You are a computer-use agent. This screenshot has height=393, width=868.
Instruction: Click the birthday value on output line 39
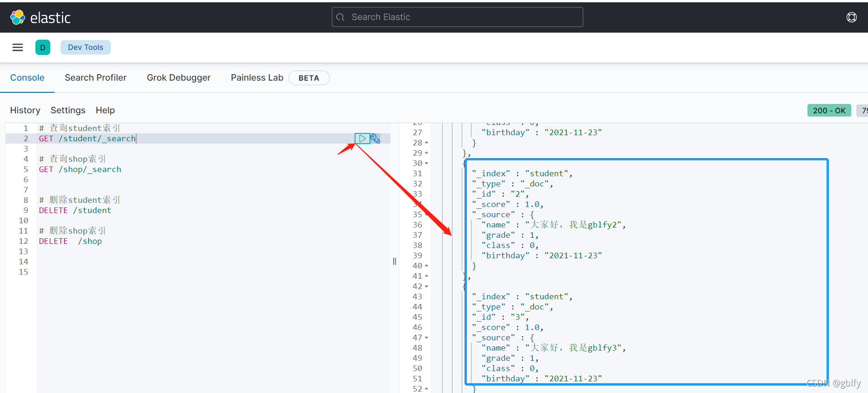click(573, 255)
